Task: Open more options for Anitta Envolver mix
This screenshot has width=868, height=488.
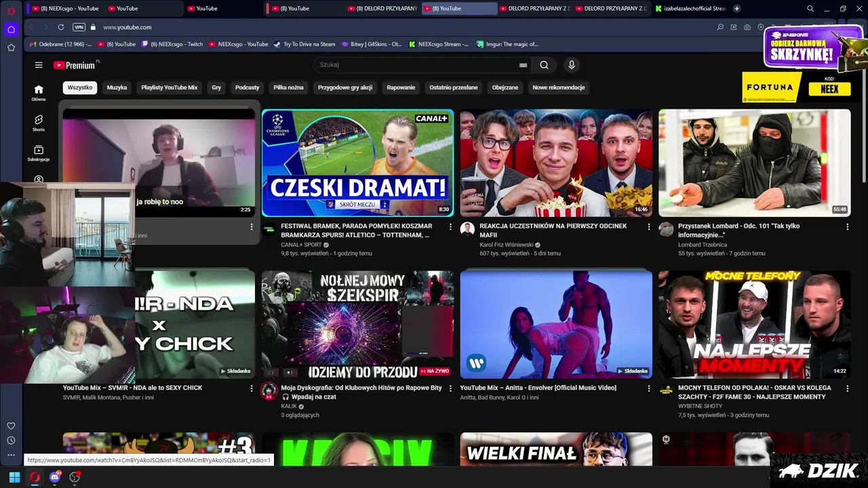Action: [x=649, y=389]
